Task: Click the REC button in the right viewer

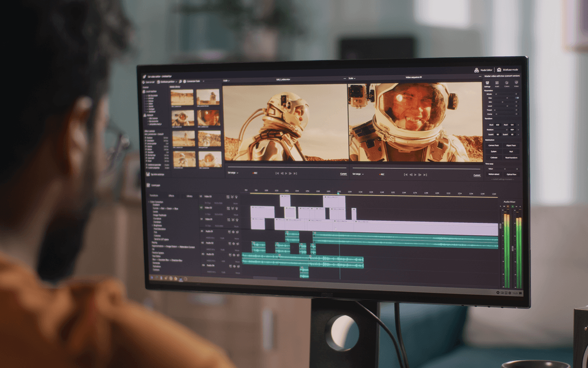Action: [x=381, y=174]
